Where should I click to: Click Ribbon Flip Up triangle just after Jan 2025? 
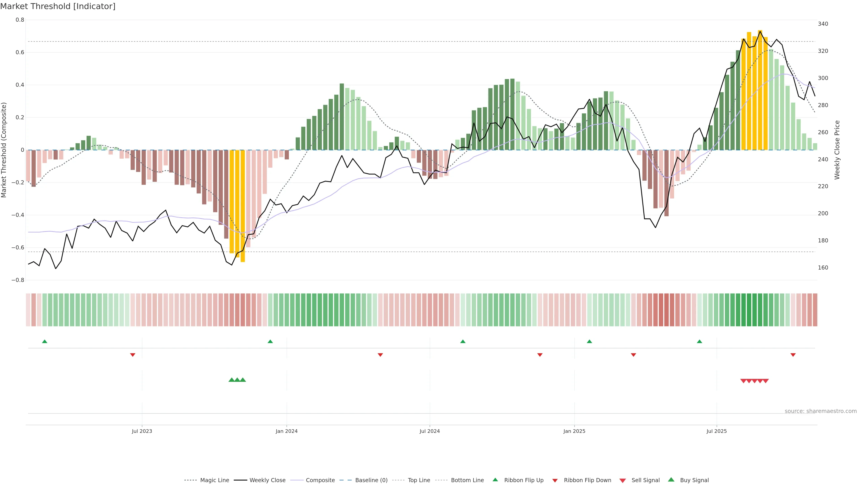tap(589, 342)
